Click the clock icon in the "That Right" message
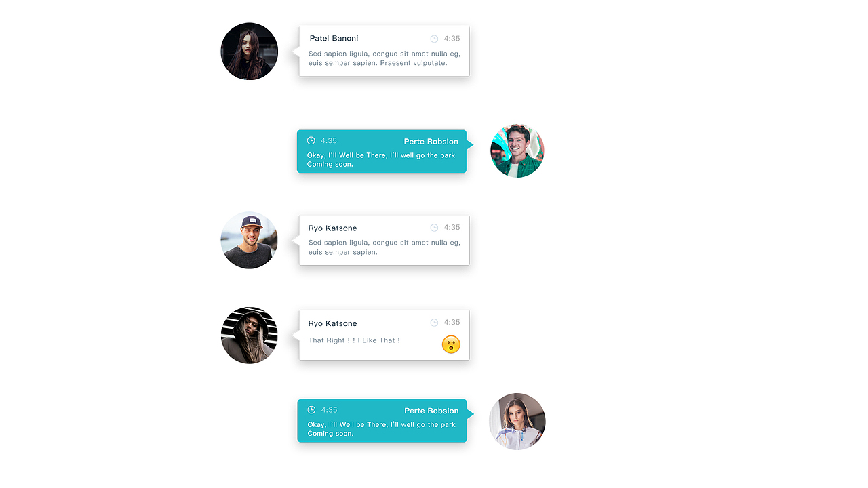The image size is (868, 488). click(434, 323)
